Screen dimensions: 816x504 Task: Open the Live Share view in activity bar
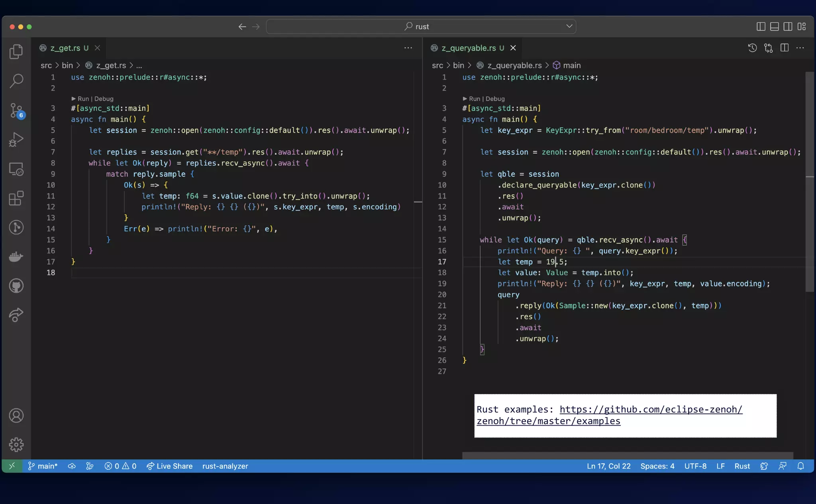pos(16,315)
